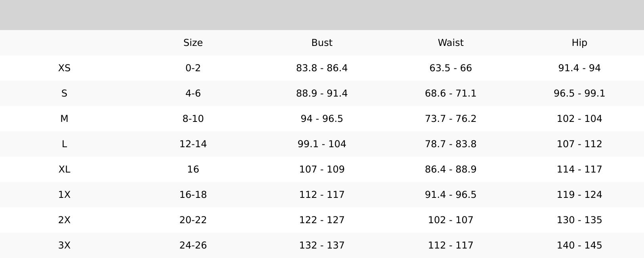Click the Hip column header
Image resolution: width=644 pixels, height=258 pixels.
point(579,43)
